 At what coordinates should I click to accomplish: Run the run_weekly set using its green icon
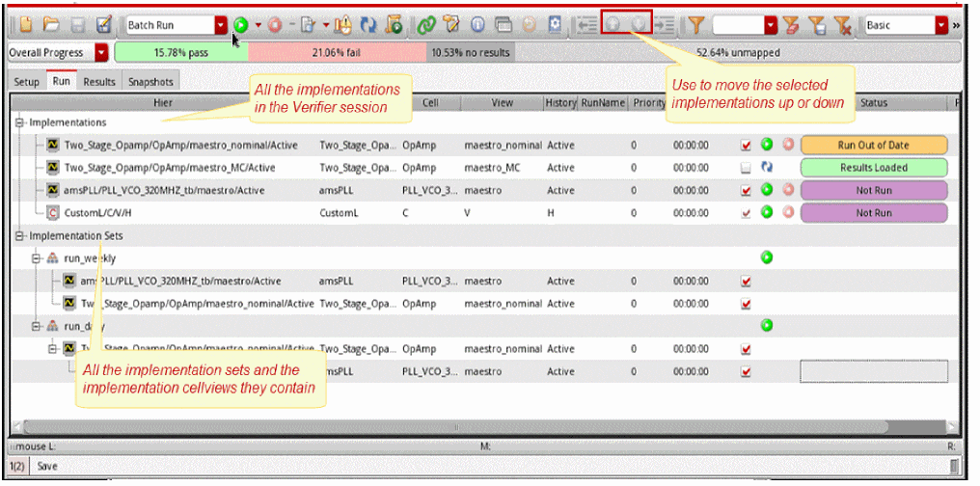767,257
